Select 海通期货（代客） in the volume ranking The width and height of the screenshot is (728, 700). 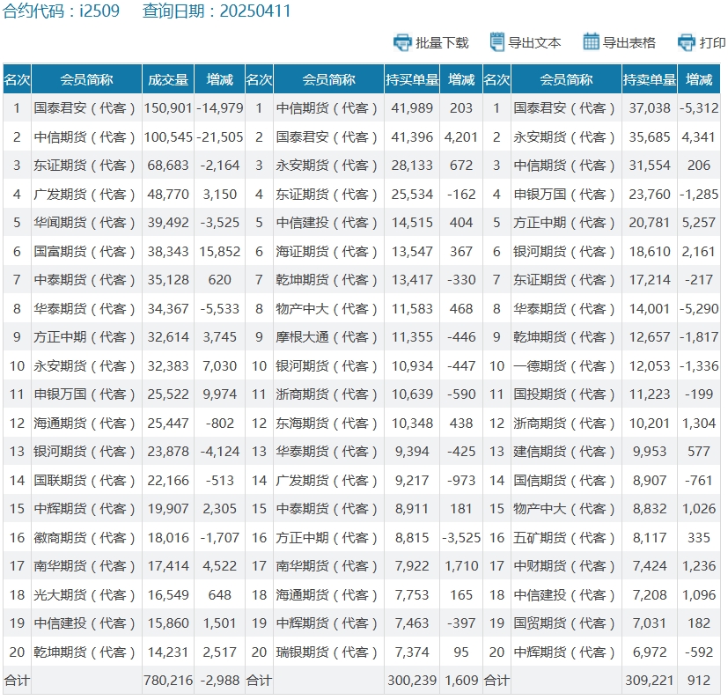85,424
